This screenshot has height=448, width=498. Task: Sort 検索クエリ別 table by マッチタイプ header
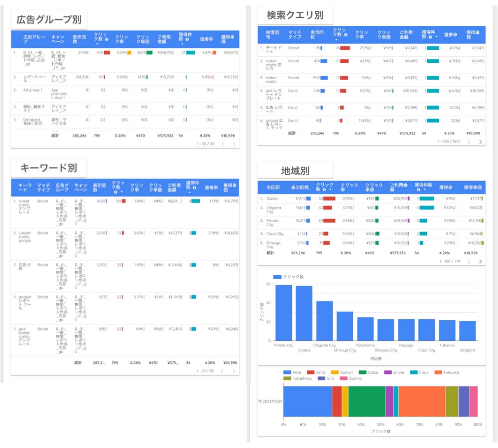tap(295, 35)
